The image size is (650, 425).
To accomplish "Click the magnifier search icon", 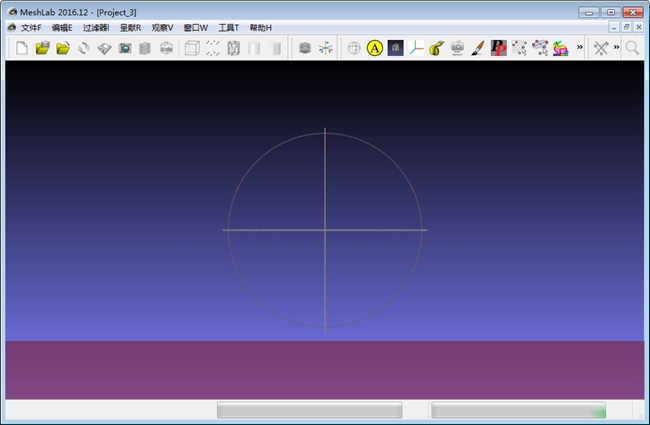I will pos(632,48).
